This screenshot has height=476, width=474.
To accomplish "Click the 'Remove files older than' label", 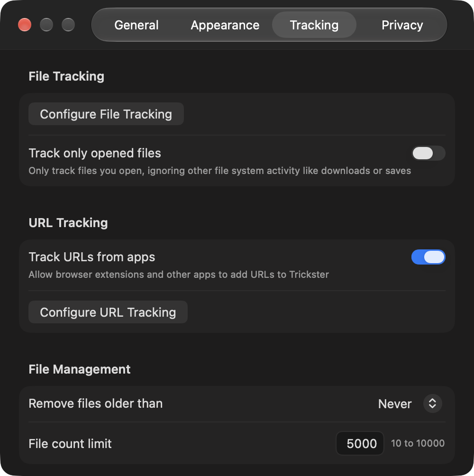I will (x=96, y=403).
